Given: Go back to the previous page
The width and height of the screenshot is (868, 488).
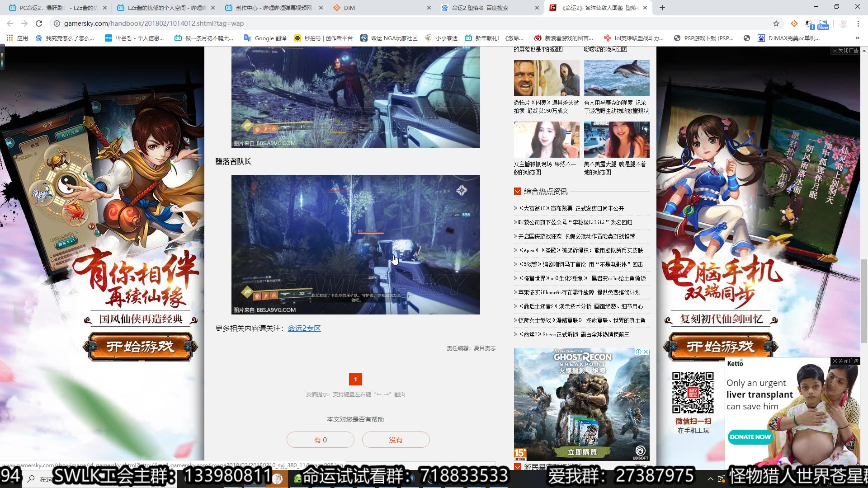Looking at the screenshot, I should click(10, 23).
